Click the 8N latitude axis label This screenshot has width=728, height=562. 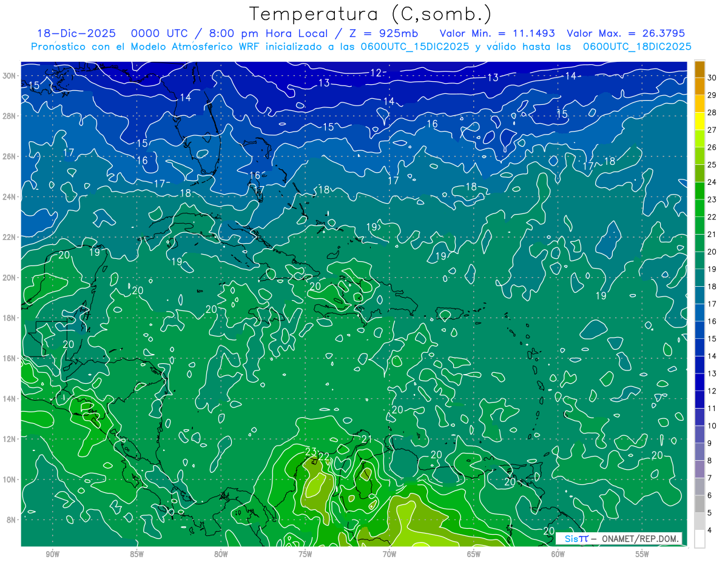12,520
